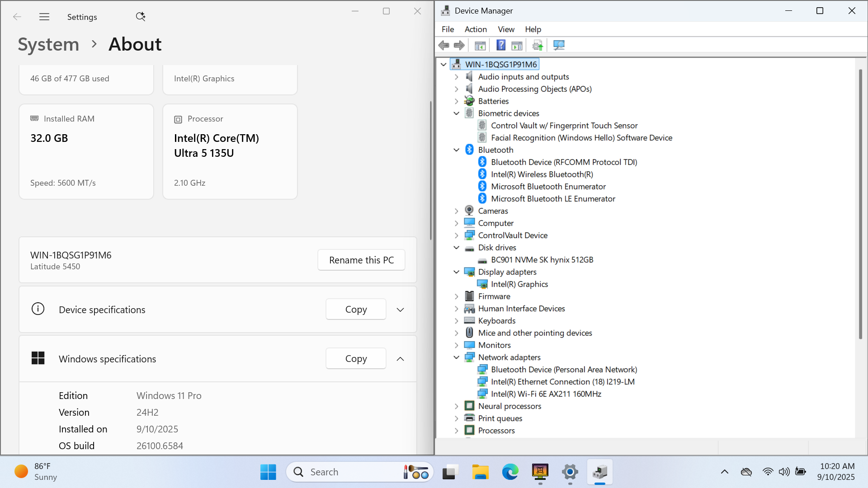Image resolution: width=868 pixels, height=488 pixels.
Task: Collapse the Windows specifications section chevron
Action: (400, 359)
